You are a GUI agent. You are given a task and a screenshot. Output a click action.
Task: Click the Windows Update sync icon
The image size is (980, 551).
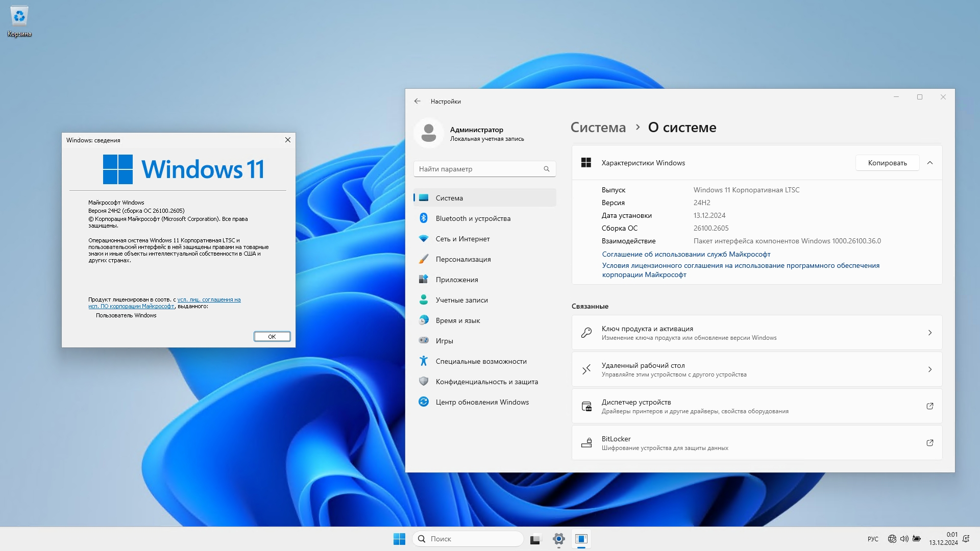coord(424,402)
